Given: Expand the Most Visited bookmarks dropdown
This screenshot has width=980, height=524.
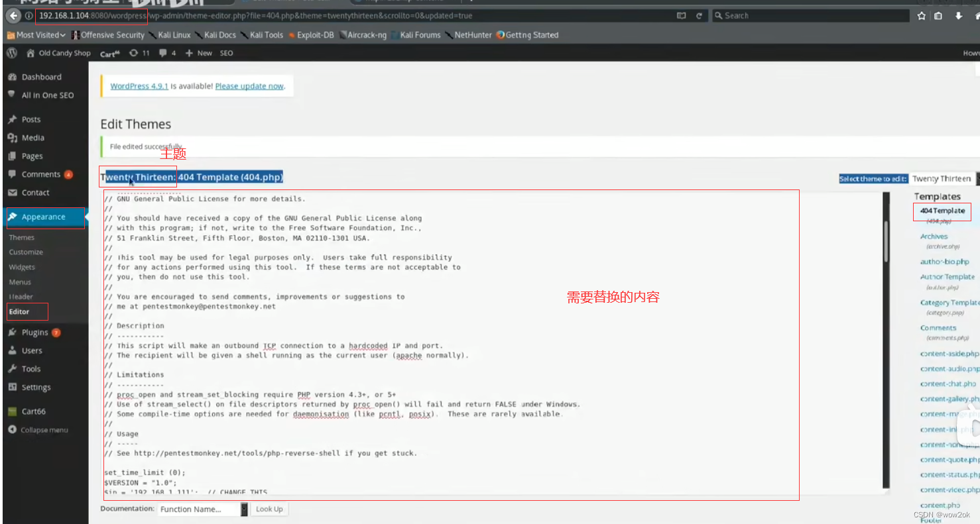Looking at the screenshot, I should [36, 35].
